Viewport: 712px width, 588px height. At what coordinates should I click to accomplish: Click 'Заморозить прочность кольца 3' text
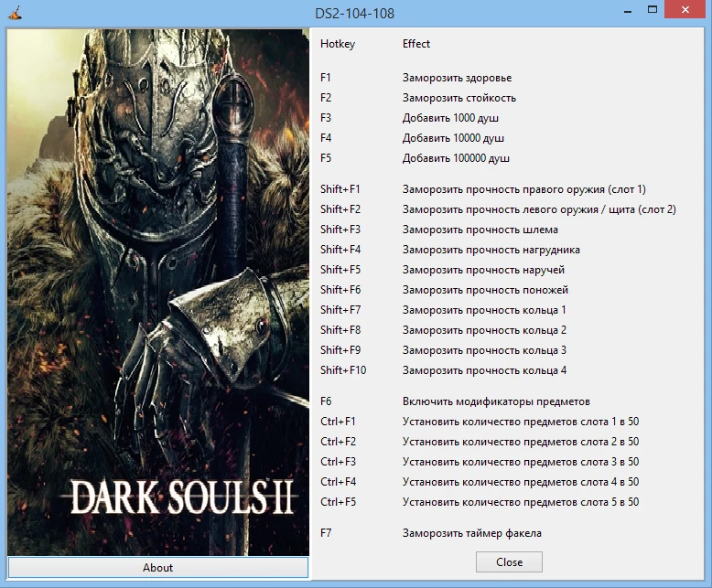pos(484,350)
